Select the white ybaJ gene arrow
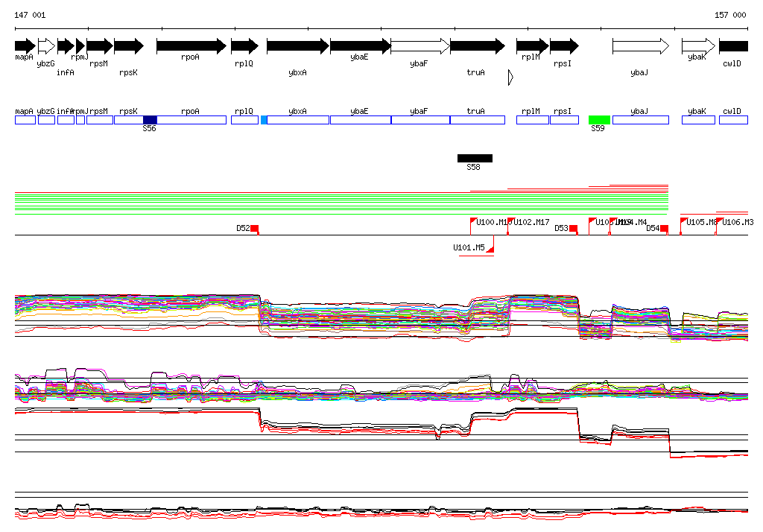 coord(641,46)
